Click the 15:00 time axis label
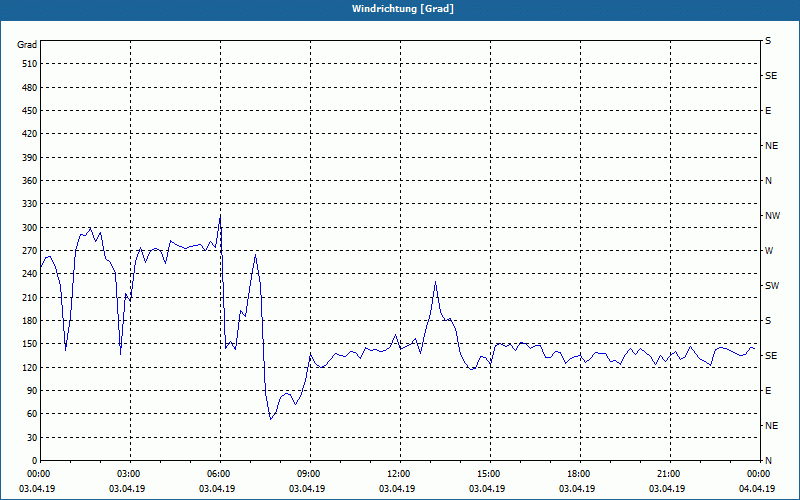Screen dimensions: 800x500 490,474
